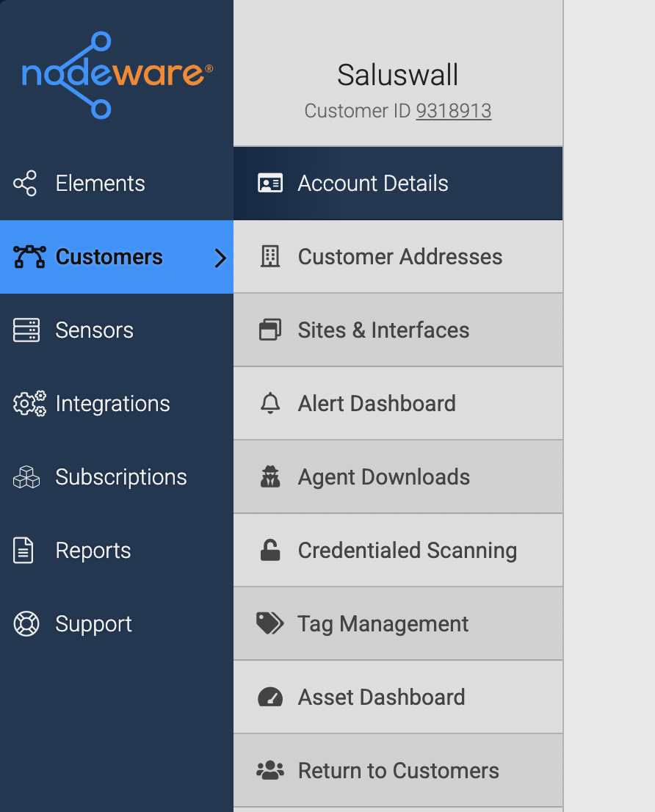The width and height of the screenshot is (655, 812).
Task: Select Account Details submenu item
Action: point(398,184)
